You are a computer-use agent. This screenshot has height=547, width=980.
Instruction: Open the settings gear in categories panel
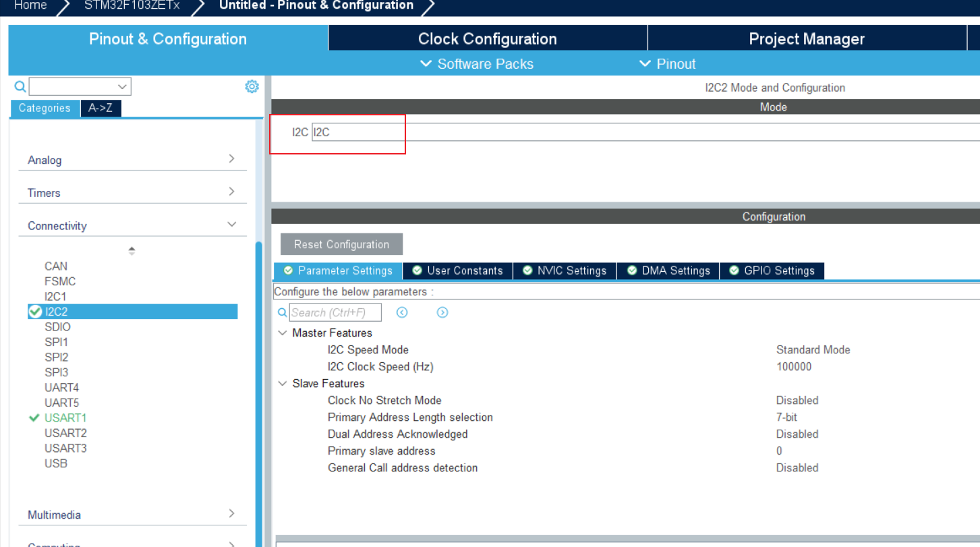pos(252,86)
